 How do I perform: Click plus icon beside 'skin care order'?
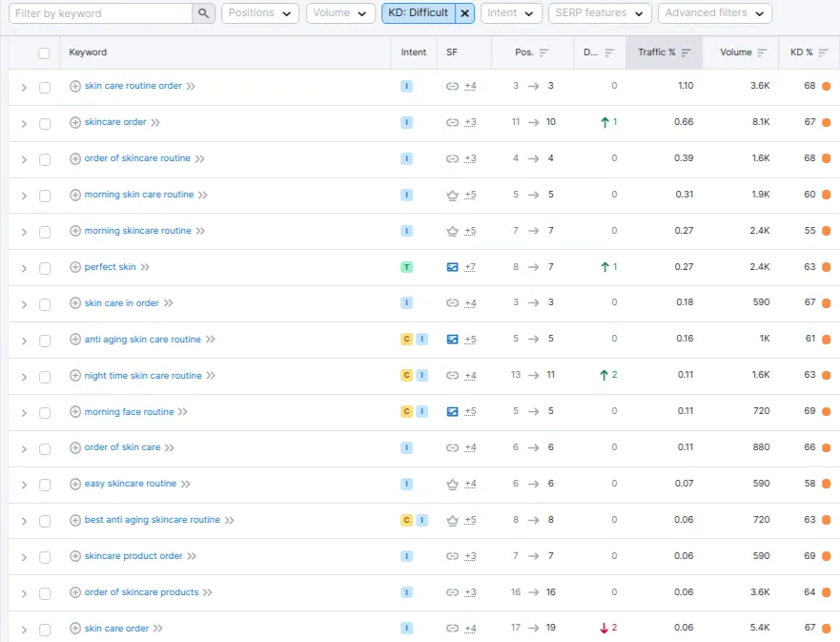75,628
